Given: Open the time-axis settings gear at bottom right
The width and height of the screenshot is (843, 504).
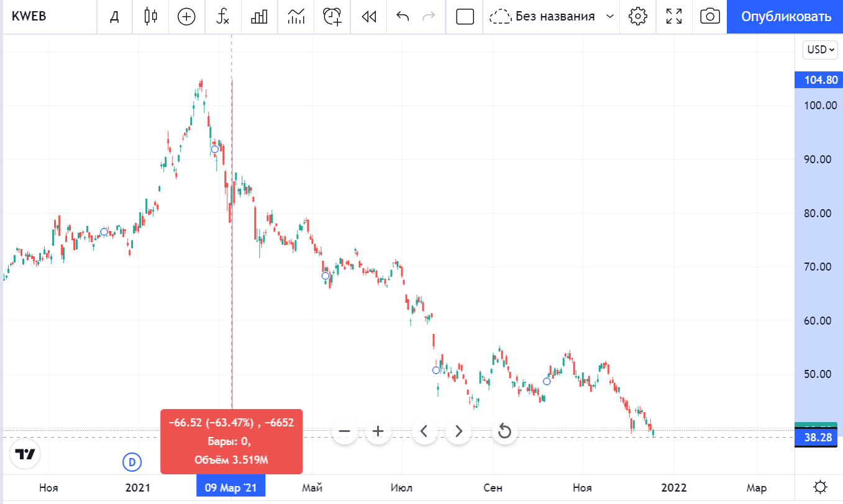Looking at the screenshot, I should pyautogui.click(x=820, y=487).
